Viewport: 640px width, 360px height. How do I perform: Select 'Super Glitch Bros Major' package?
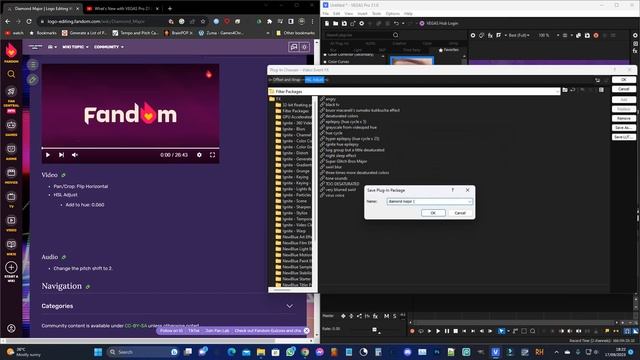pos(344,161)
